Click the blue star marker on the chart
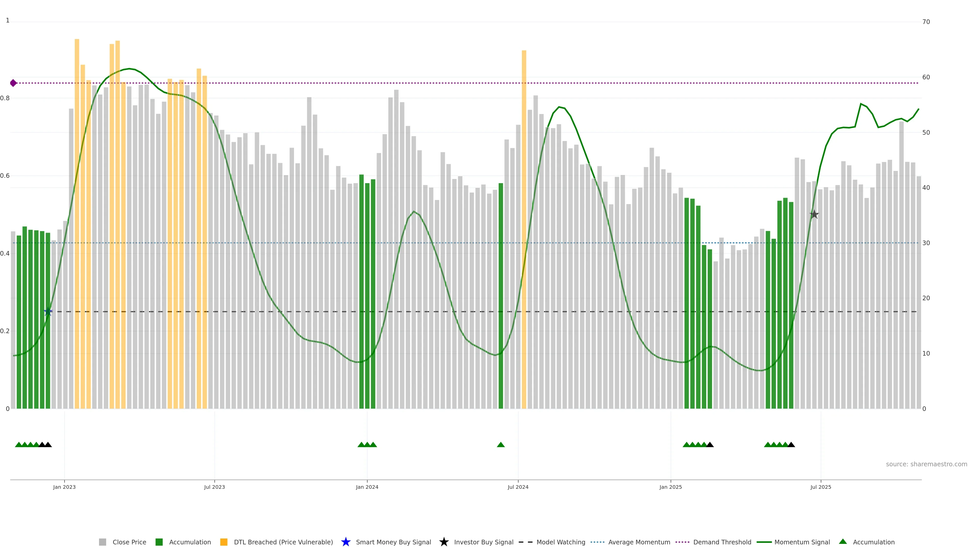This screenshot has width=980, height=551. (48, 312)
